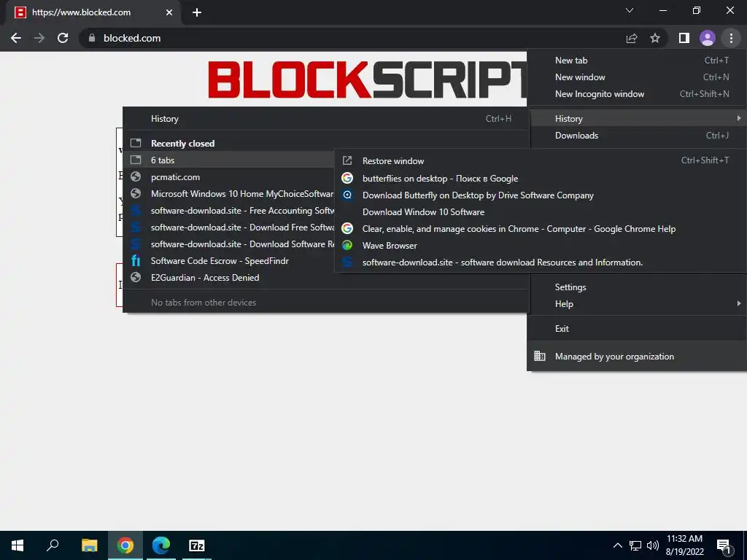Viewport: 747px width, 560px height.
Task: Click the network tray icon
Action: [635, 545]
